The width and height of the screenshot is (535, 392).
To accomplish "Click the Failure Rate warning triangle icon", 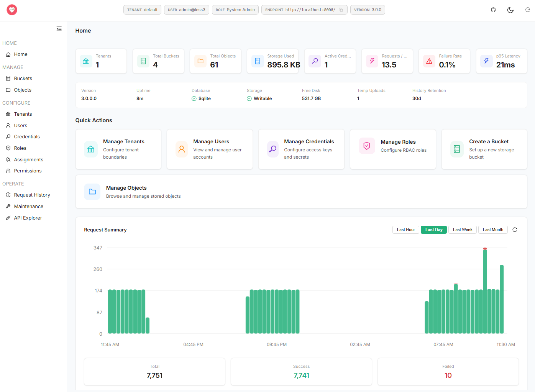I will [429, 61].
